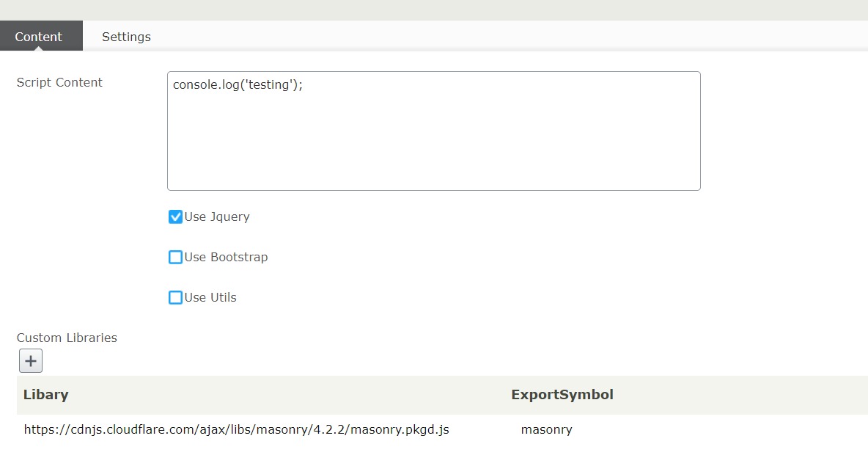This screenshot has width=868, height=455.
Task: Tick the Use Utils checkbox box
Action: [x=175, y=298]
